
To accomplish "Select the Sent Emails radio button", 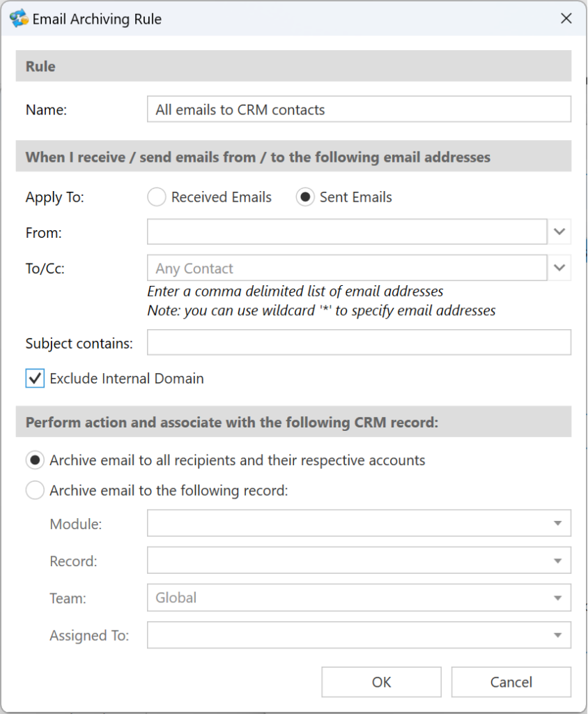I will 305,197.
